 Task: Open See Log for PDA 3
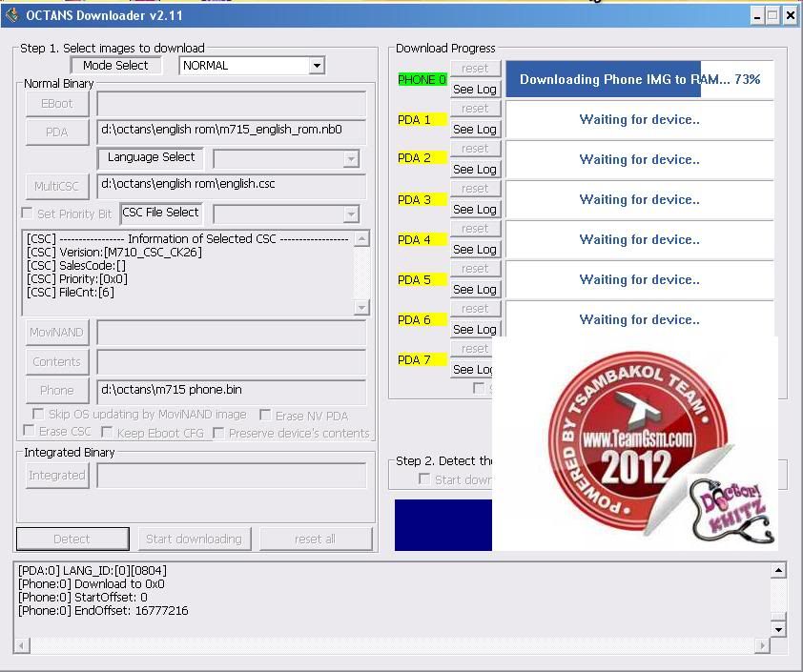(475, 210)
